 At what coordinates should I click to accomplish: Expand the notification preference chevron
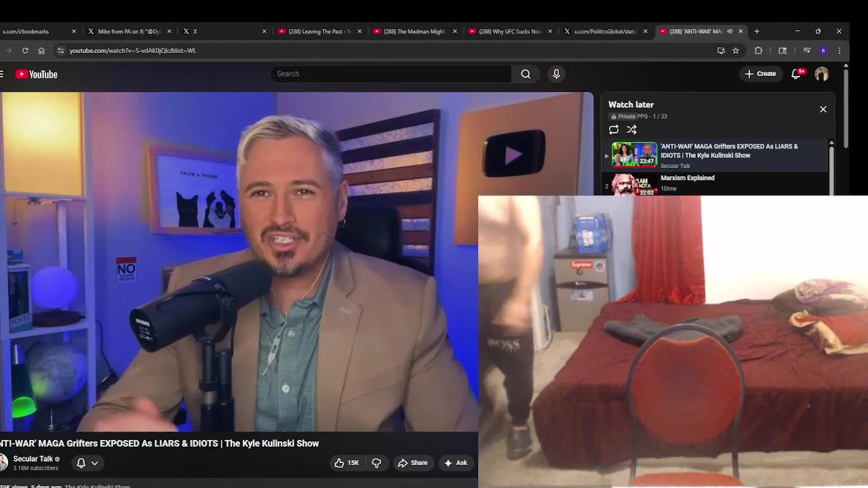coord(95,463)
